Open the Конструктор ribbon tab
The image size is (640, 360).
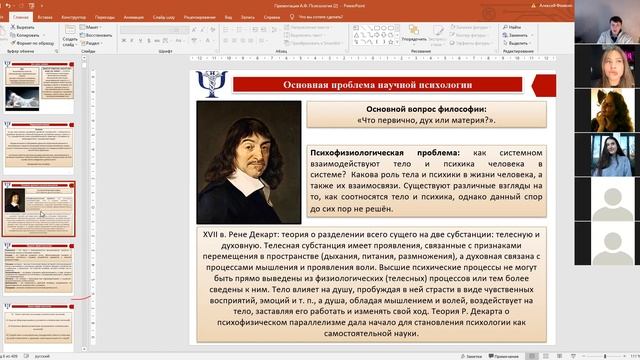[73, 17]
